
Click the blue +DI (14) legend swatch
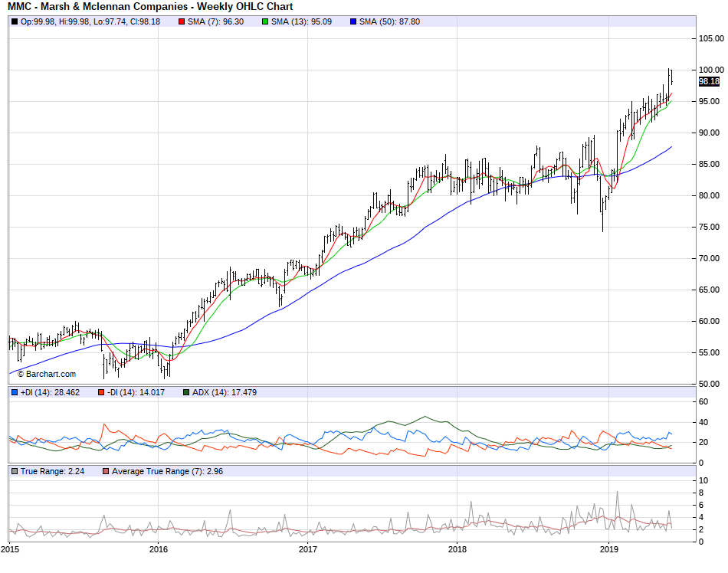point(15,392)
